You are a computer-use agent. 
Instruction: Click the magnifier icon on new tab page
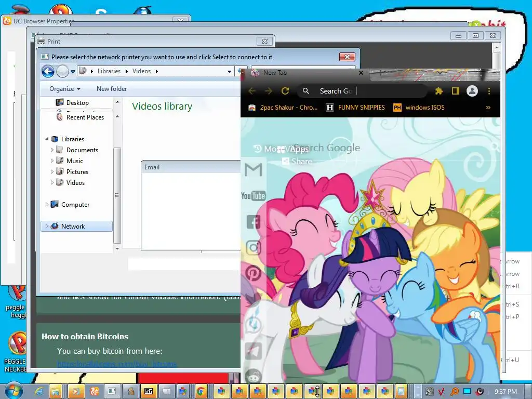[495, 147]
